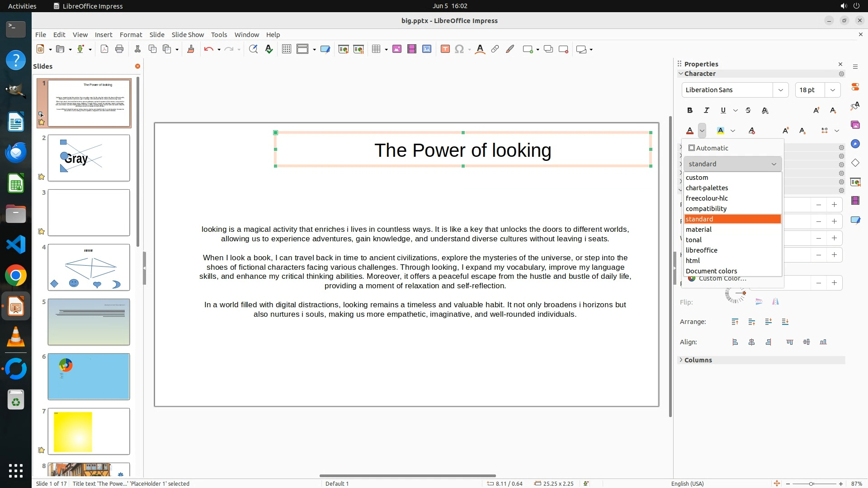Click the Insert Text Box icon
This screenshot has height=488, width=868.
[x=445, y=49]
